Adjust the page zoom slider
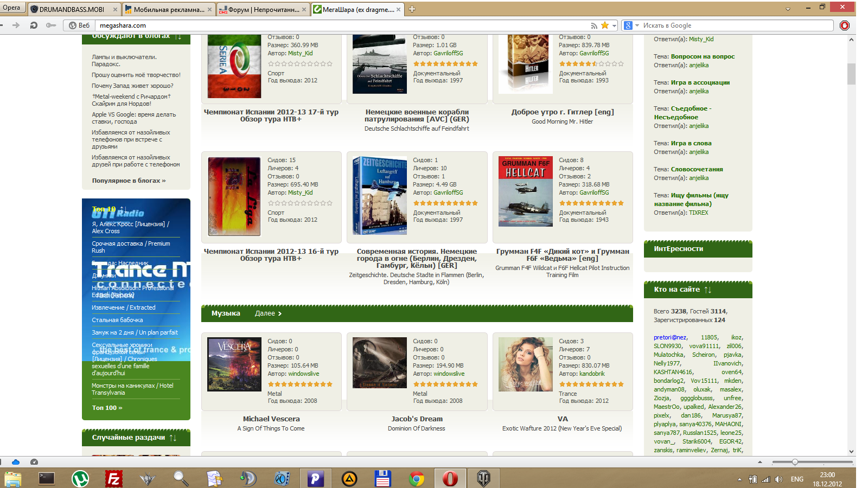This screenshot has height=488, width=868. [x=795, y=462]
